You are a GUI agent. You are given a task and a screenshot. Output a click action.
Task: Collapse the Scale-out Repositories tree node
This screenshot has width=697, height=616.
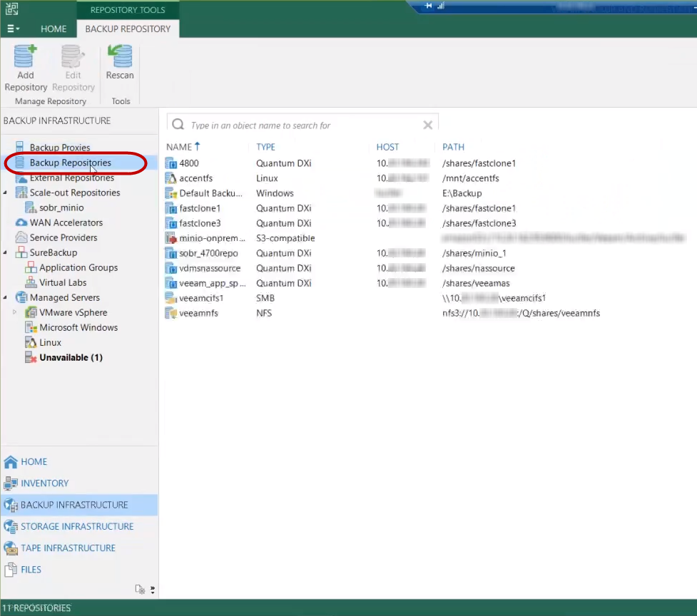pos(6,192)
